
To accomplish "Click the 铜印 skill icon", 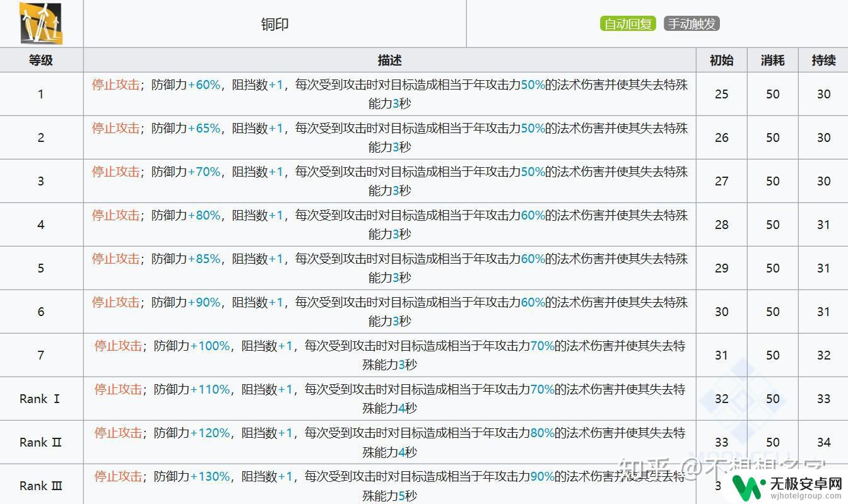I will pos(40,23).
